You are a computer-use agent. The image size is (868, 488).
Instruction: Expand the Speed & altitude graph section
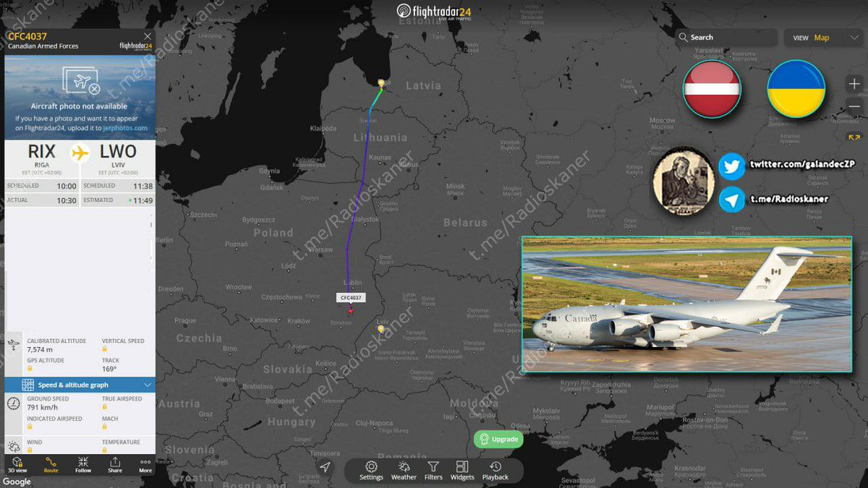point(80,385)
